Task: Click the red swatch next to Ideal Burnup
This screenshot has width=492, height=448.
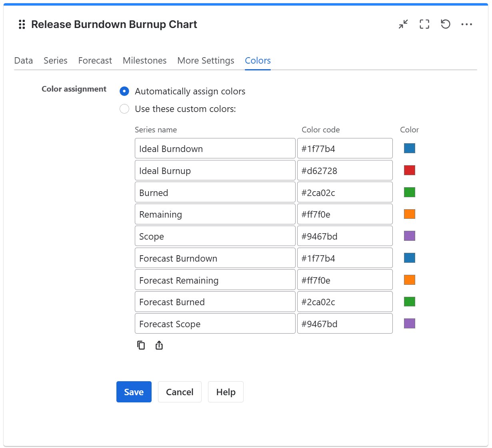Action: [409, 170]
